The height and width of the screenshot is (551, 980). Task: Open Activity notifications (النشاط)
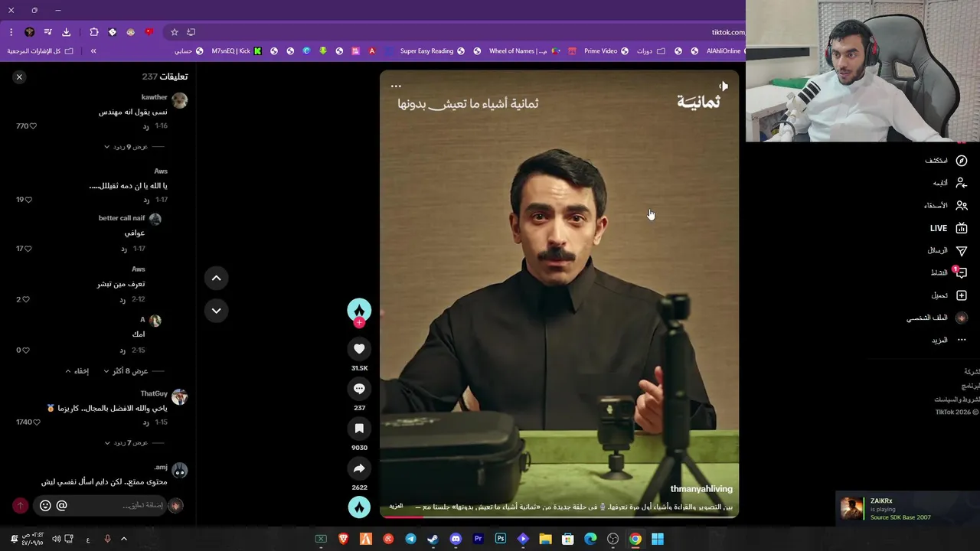click(949, 272)
